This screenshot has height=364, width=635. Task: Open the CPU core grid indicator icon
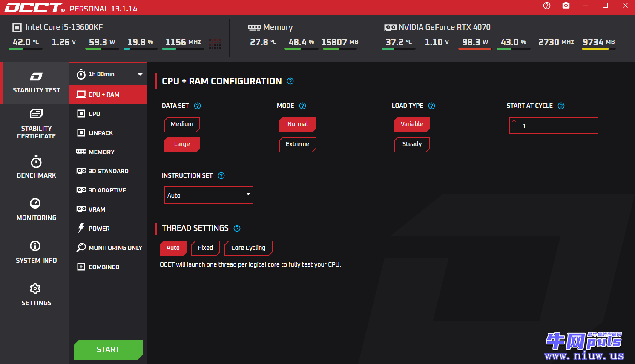click(x=215, y=43)
